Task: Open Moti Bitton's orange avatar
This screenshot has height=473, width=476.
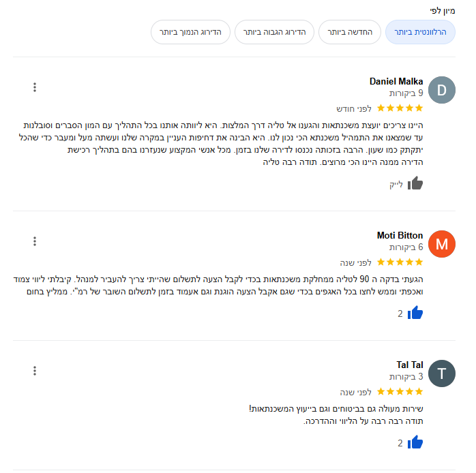Action: [441, 244]
